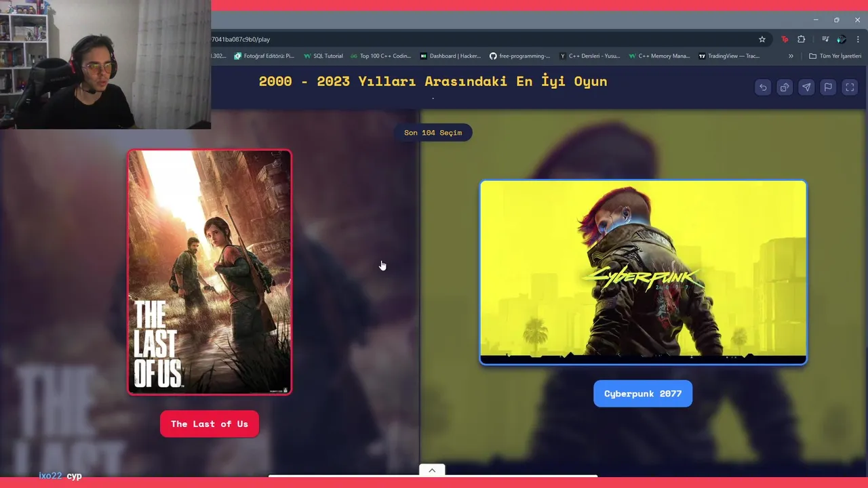Share the quiz with paper plane icon
Image resolution: width=868 pixels, height=488 pixels.
pos(806,87)
